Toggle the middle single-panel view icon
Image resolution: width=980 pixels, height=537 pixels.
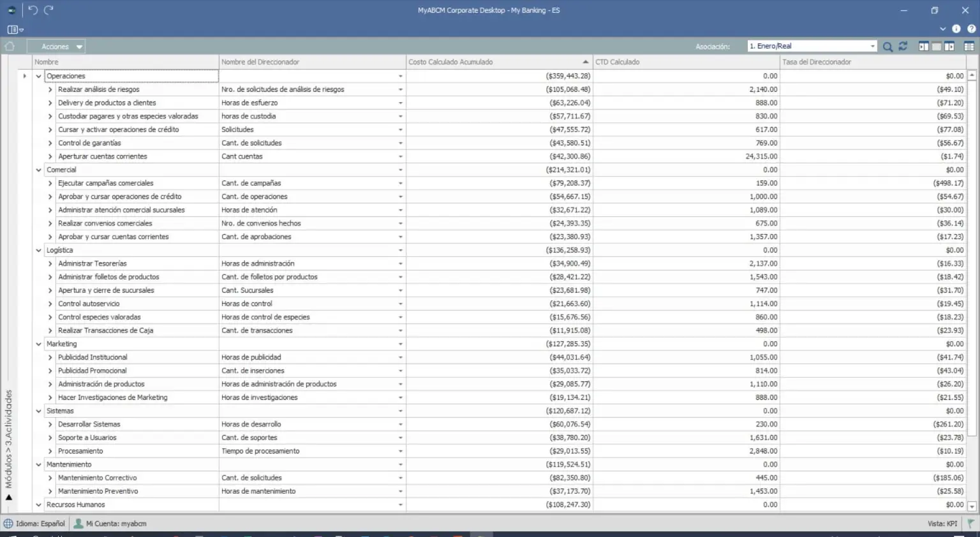pyautogui.click(x=936, y=47)
